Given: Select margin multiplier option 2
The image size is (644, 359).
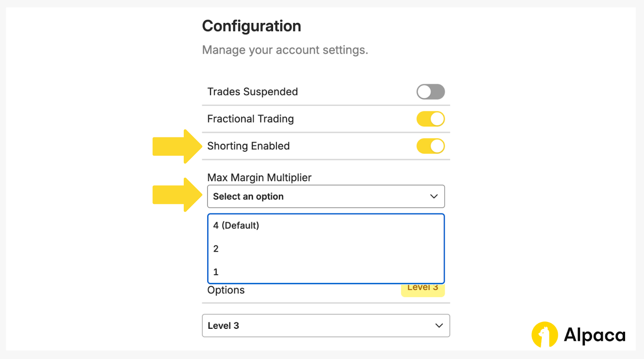Looking at the screenshot, I should [x=216, y=249].
